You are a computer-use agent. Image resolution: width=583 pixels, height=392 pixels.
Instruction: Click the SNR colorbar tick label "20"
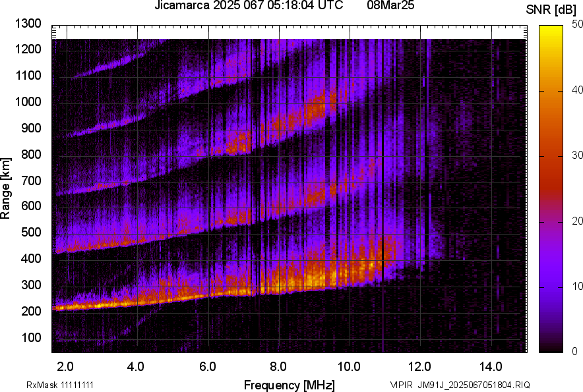pyautogui.click(x=577, y=221)
